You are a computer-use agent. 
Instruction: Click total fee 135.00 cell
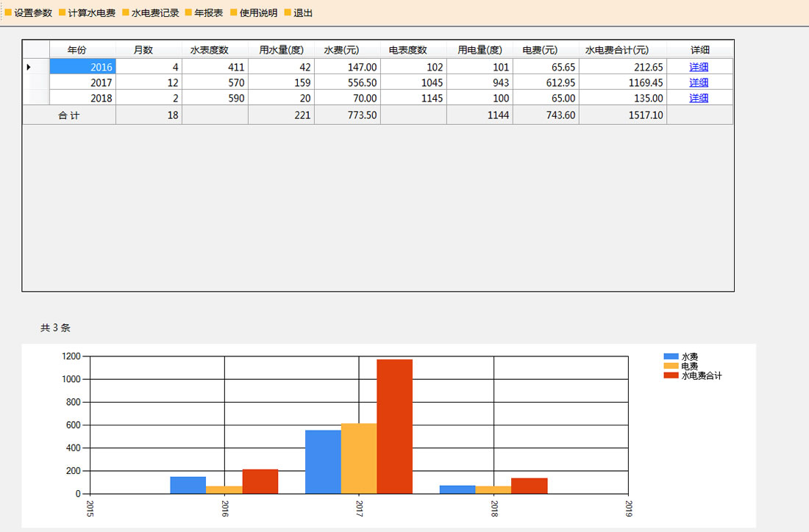click(x=622, y=98)
